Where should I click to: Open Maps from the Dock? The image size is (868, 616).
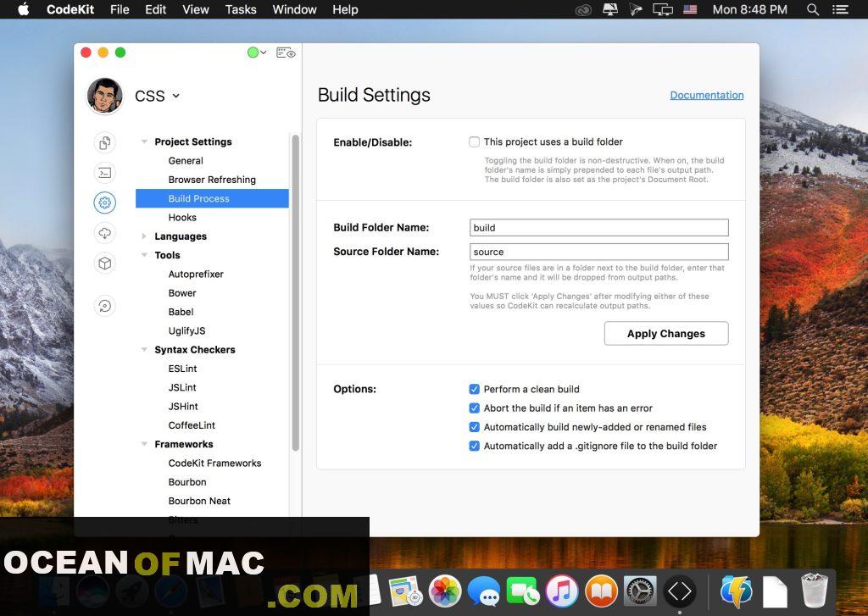click(x=406, y=591)
